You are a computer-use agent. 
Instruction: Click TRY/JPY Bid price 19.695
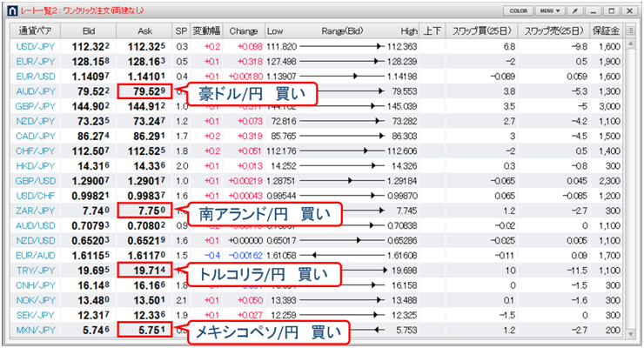coord(93,271)
